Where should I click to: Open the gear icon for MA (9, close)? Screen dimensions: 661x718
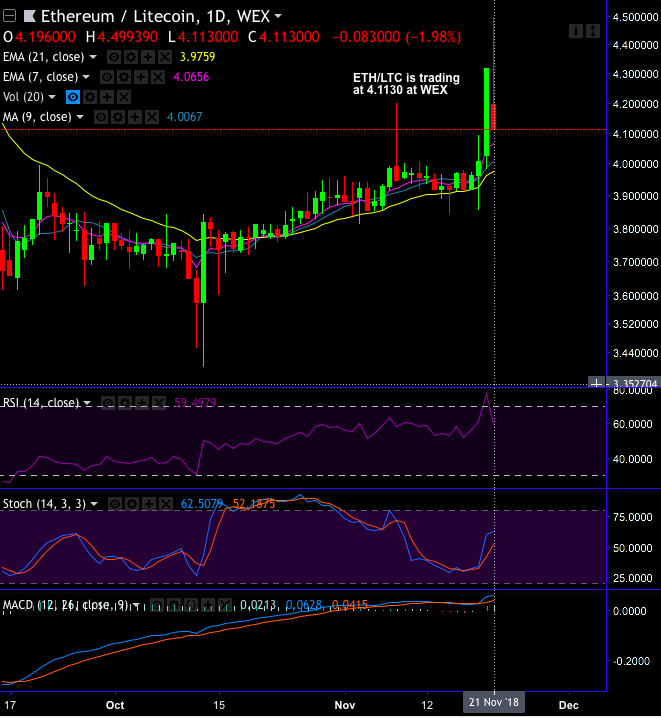click(118, 117)
